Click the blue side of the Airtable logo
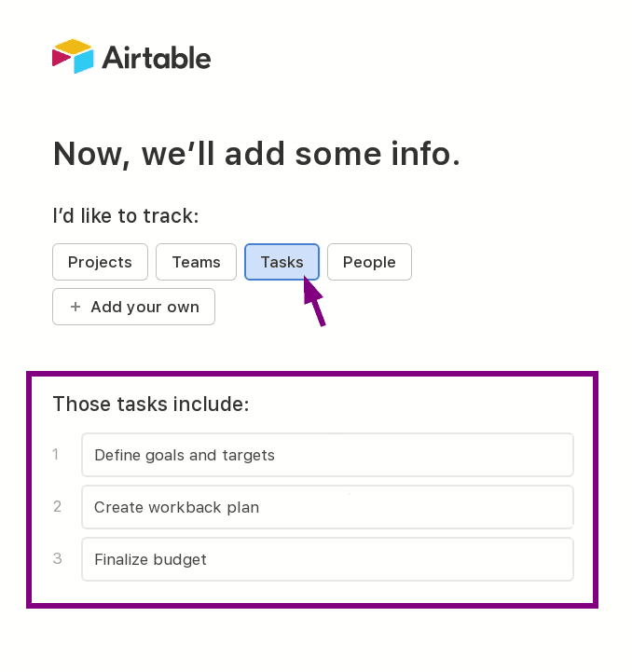The image size is (632, 672). (85, 62)
